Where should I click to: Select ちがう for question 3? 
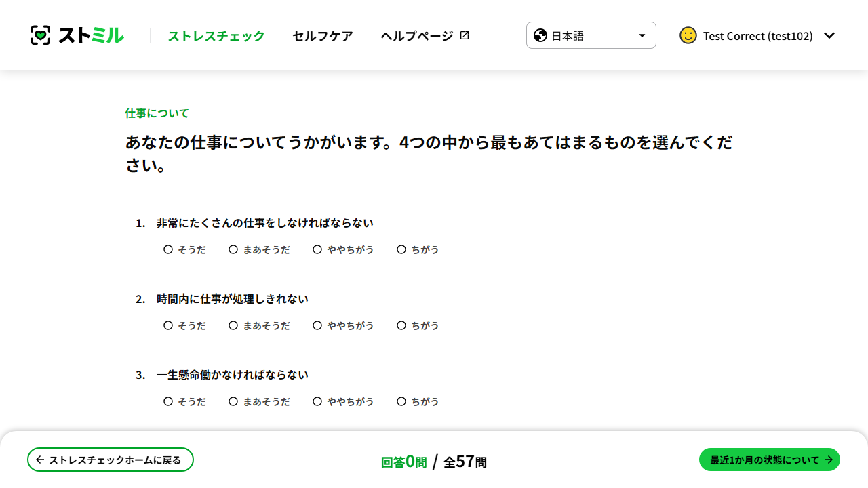[401, 401]
